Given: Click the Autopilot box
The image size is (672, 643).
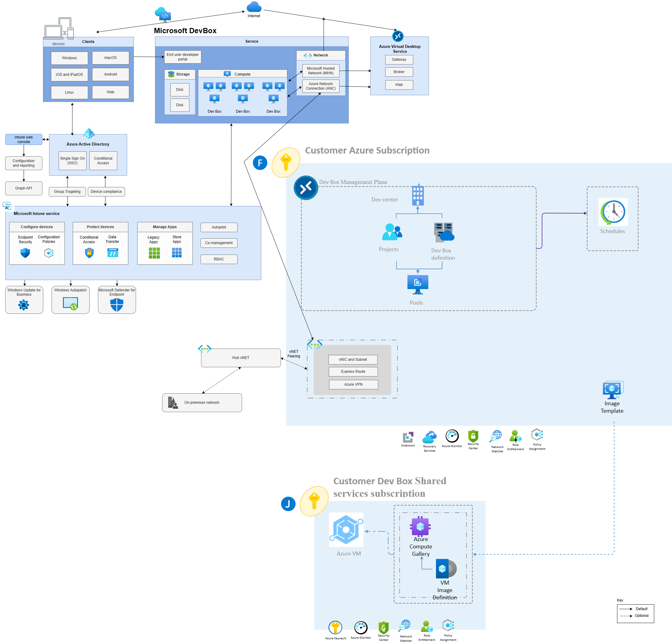Looking at the screenshot, I should [x=219, y=227].
